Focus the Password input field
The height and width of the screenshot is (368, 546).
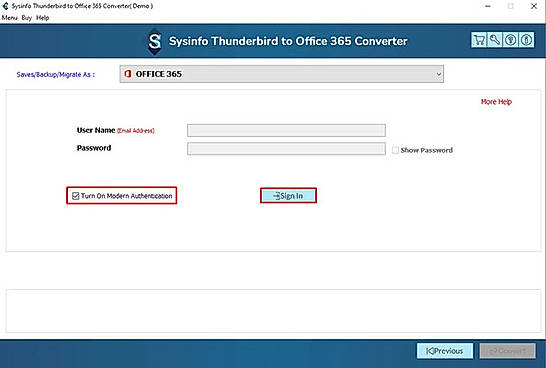(x=286, y=149)
